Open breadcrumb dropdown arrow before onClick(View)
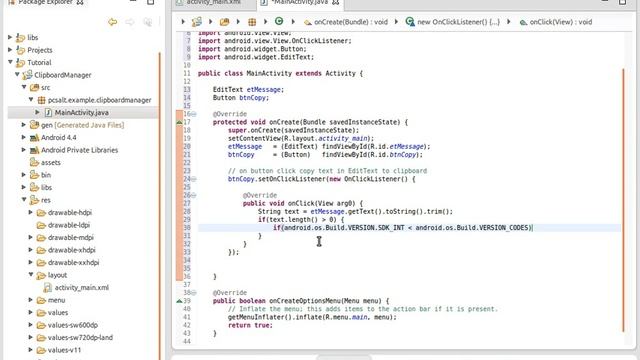Image resolution: width=640 pixels, height=360 pixels. click(x=509, y=22)
